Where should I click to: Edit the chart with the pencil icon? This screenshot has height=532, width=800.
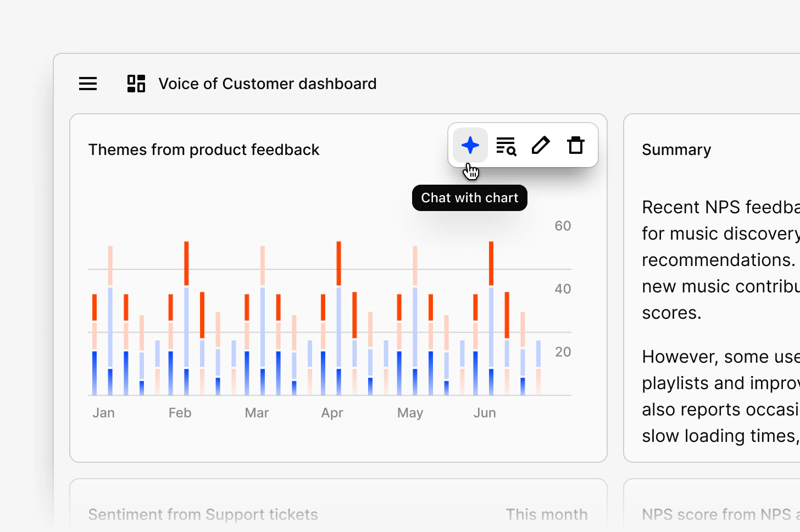(541, 145)
